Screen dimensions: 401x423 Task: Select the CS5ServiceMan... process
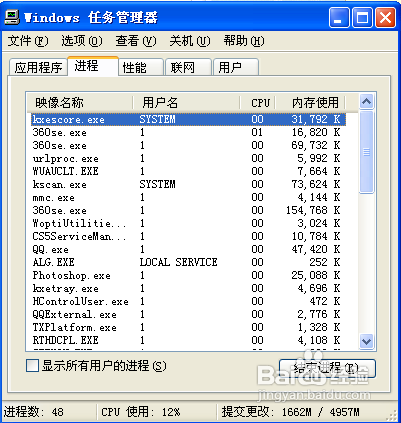click(x=188, y=236)
